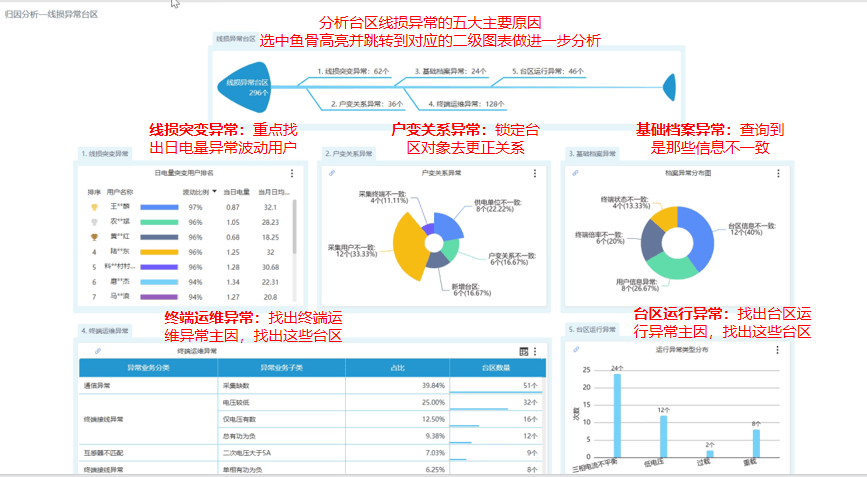Click fishbone head 线损异常台区 296个
The width and height of the screenshot is (867, 477).
tap(245, 87)
